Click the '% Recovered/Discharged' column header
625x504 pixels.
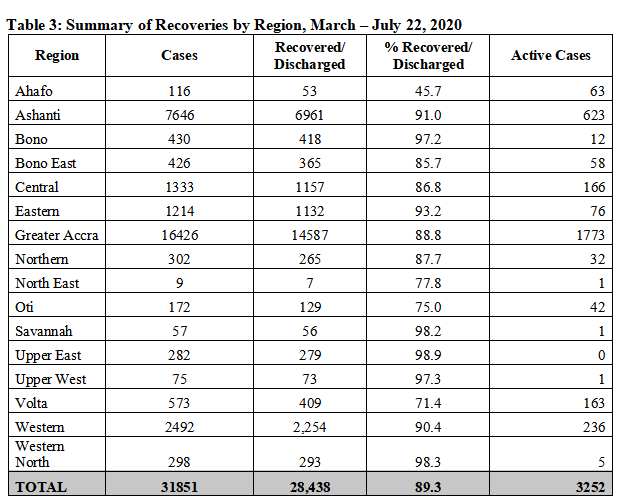(429, 56)
